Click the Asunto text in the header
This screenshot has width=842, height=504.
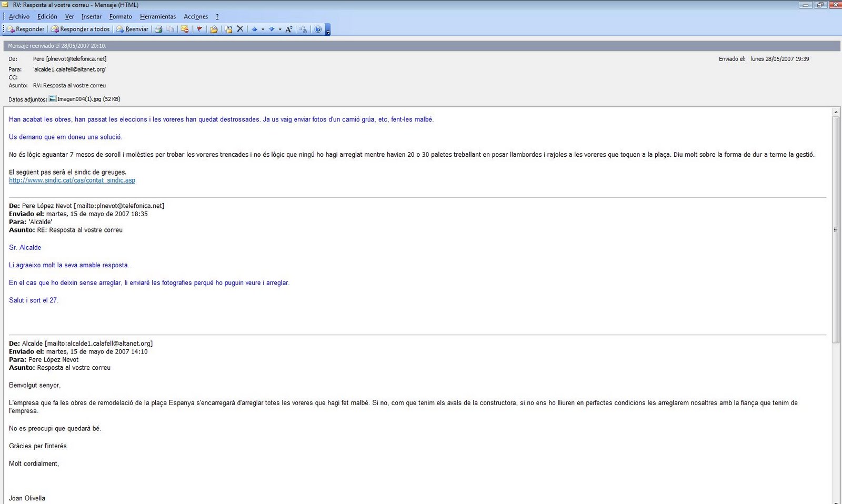pos(69,85)
